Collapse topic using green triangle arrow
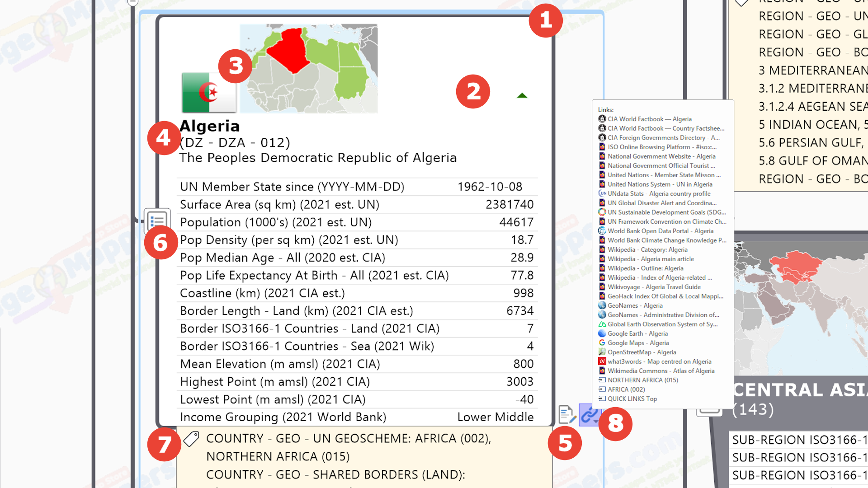Image resolution: width=868 pixels, height=488 pixels. (522, 95)
